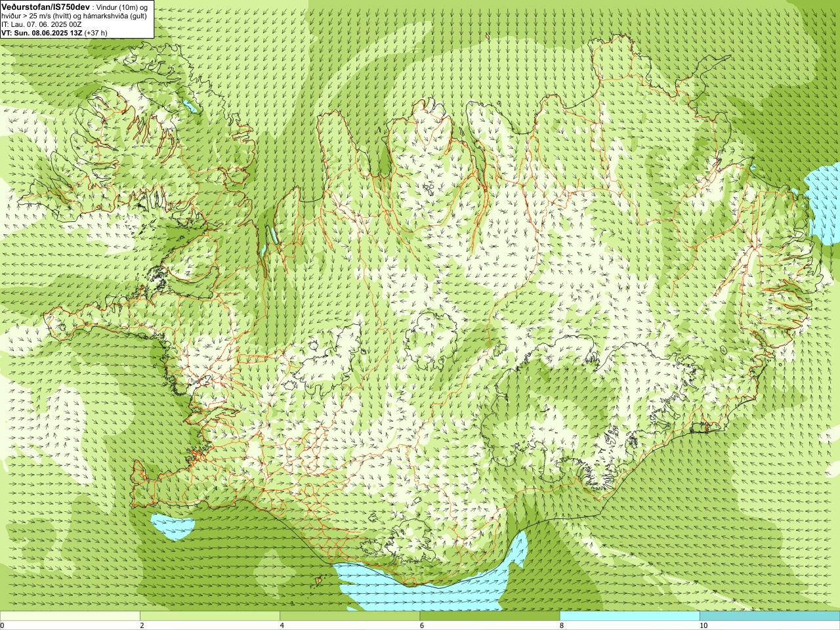Select the palest 0–2 m/s color bar segment

(x=70, y=616)
